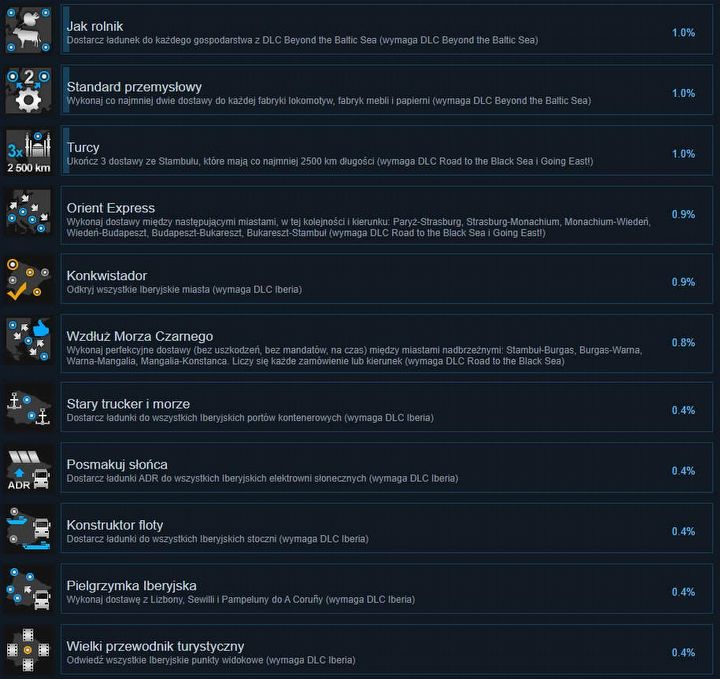Click the Posmakuj słońca ADR icon
This screenshot has height=679, width=720.
28,468
